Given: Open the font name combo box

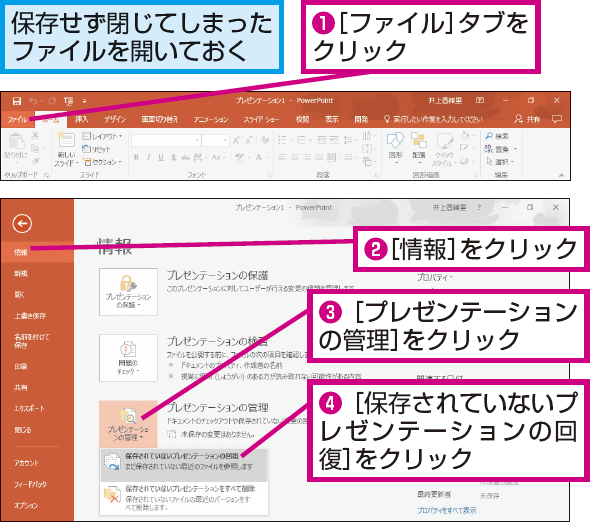Looking at the screenshot, I should (166, 141).
